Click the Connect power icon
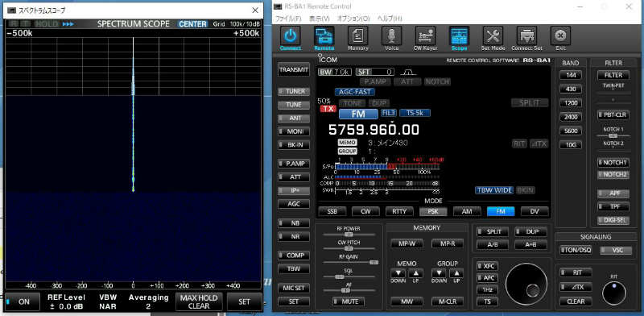Screen dimensions: 644x316 pos(291,36)
